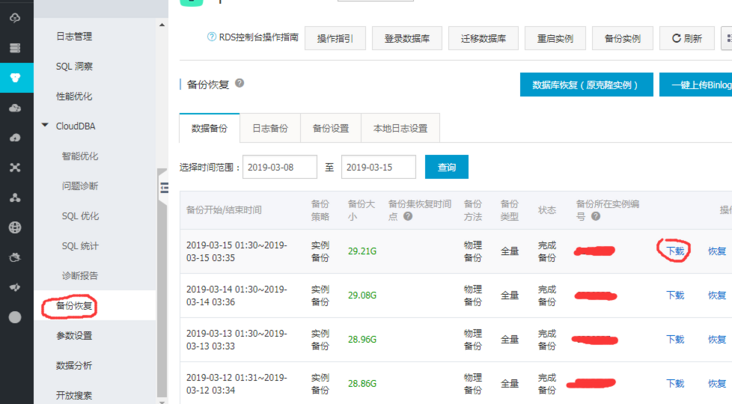Open 备份恢复 in the left menu

click(75, 305)
